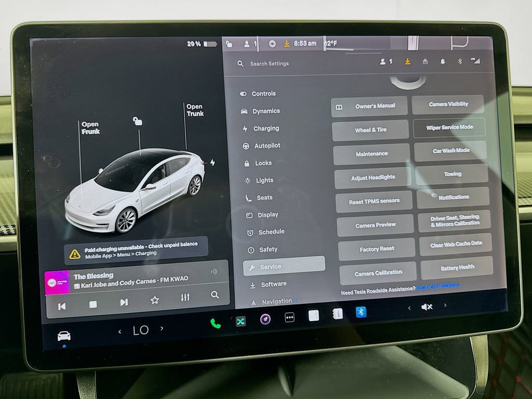Tap the charge port lightning bolt icon
This screenshot has height=399, width=532.
(x=212, y=163)
